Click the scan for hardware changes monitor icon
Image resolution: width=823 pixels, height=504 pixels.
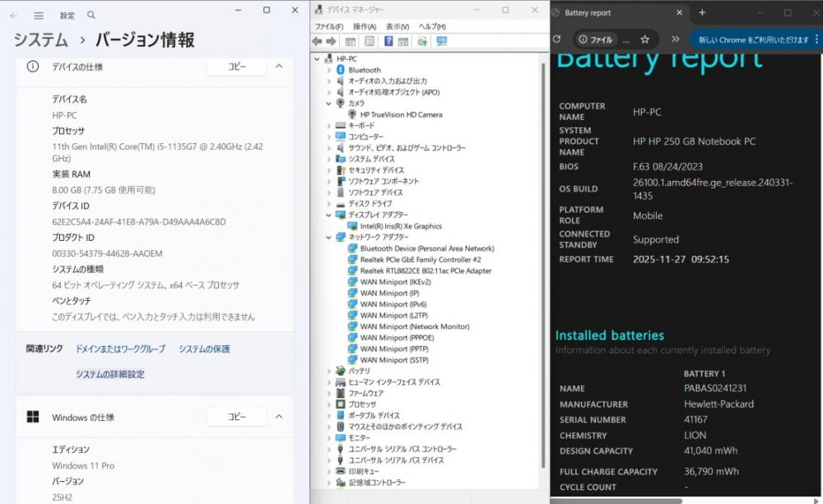[442, 41]
